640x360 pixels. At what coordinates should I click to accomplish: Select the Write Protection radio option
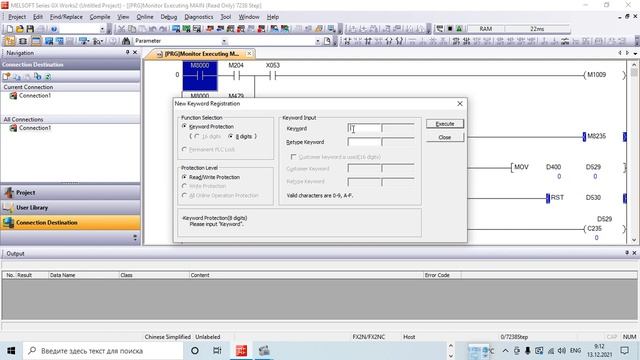(184, 186)
